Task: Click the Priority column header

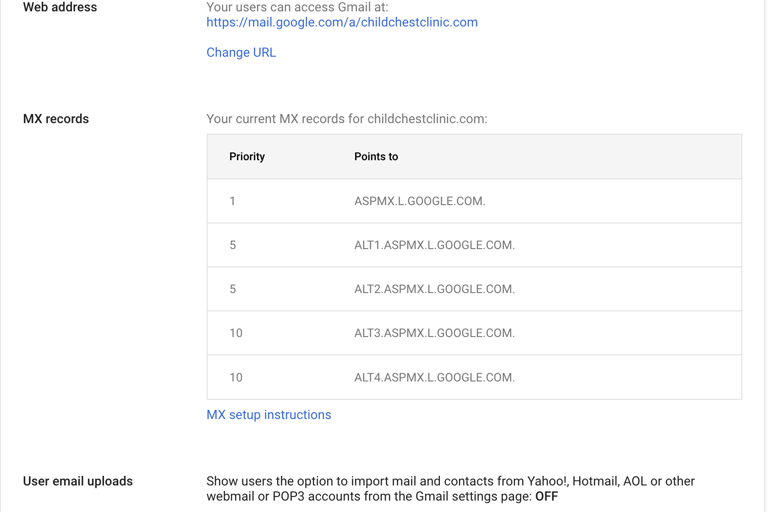Action: (x=247, y=157)
